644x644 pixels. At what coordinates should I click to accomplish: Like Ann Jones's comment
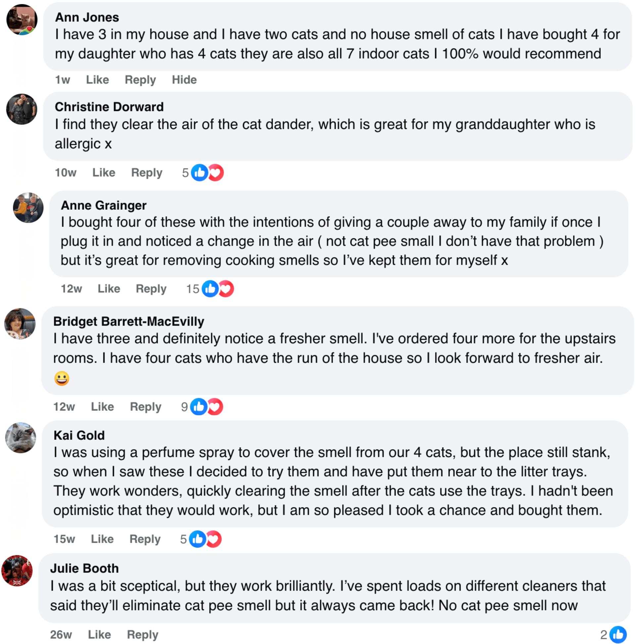coord(97,80)
